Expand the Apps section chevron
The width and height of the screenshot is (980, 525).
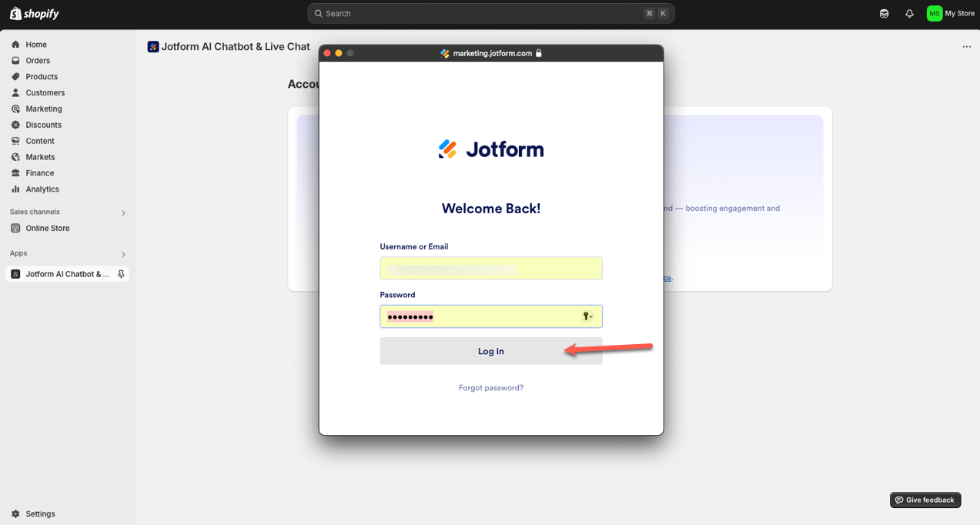123,254
